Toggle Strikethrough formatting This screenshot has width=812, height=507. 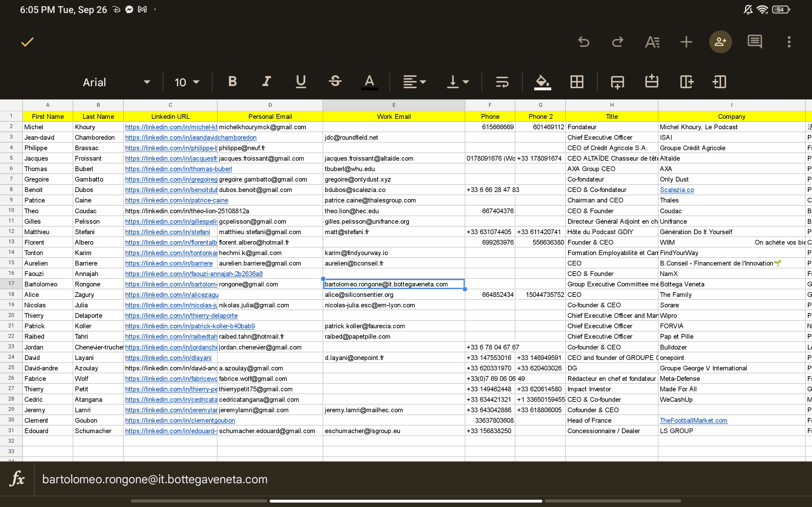(x=335, y=81)
